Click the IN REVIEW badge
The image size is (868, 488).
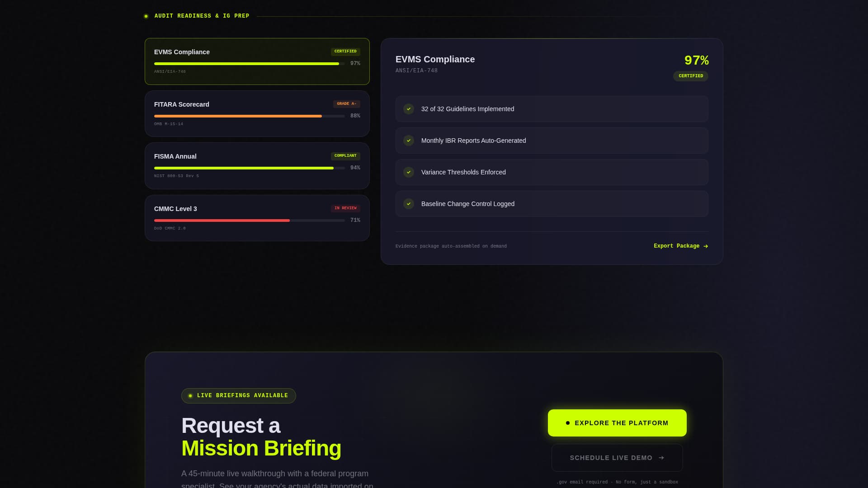pos(345,208)
